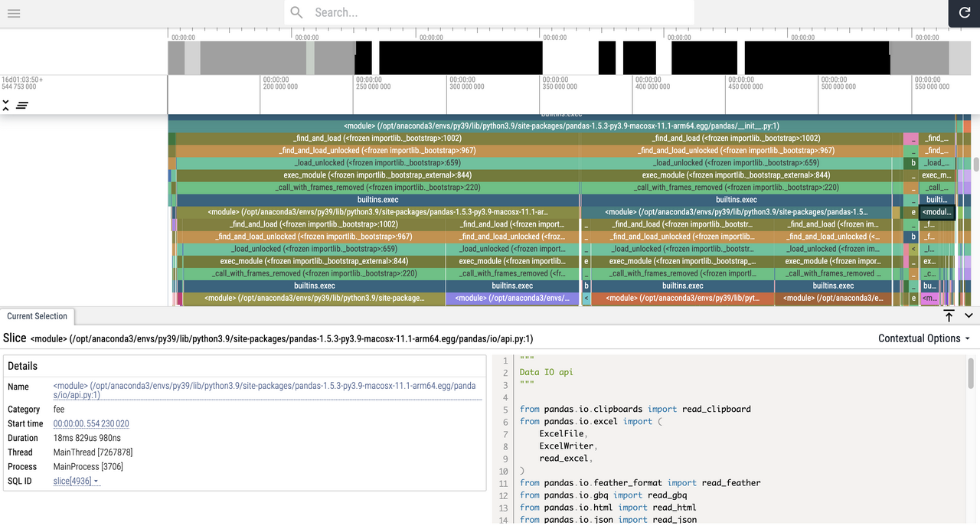Click the magnifier search icon
This screenshot has height=529, width=980.
[297, 13]
